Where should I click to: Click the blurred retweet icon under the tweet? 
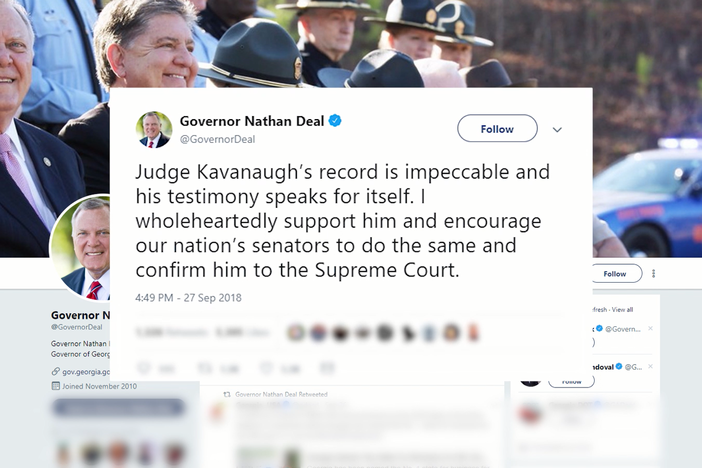pyautogui.click(x=205, y=368)
